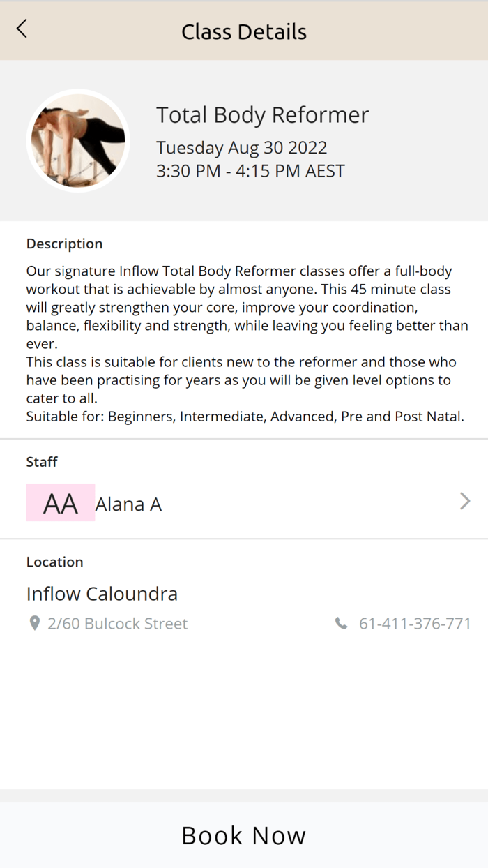The height and width of the screenshot is (868, 488).
Task: Select the Class Details header title
Action: [x=244, y=31]
